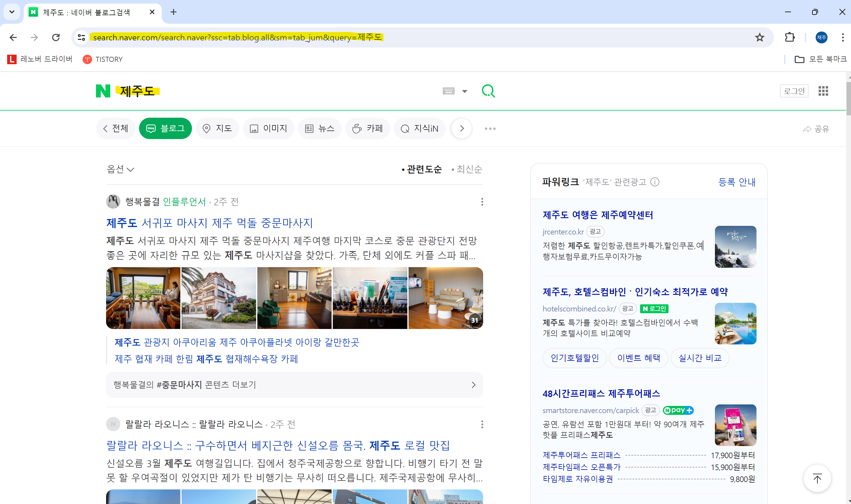Switch to the 뉴스 tab

[x=320, y=128]
